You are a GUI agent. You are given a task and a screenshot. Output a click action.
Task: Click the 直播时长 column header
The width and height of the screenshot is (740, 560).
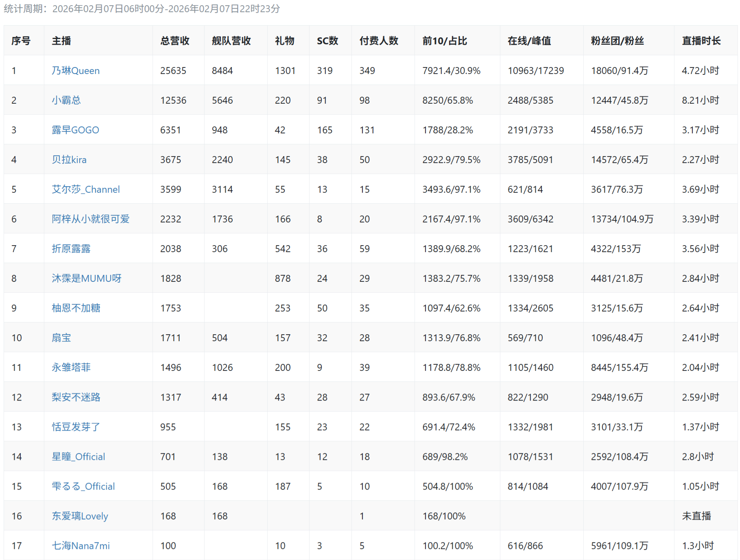tap(701, 41)
